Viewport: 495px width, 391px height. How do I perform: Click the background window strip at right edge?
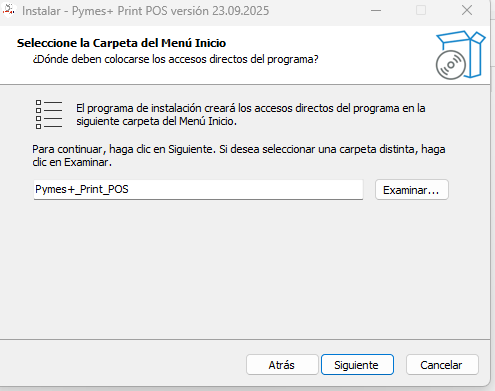coord(493,200)
